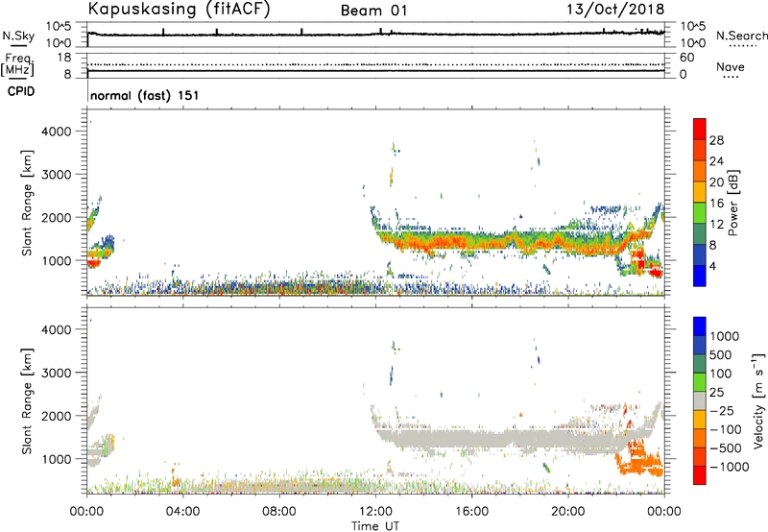This screenshot has height=532, width=768.
Task: Click the '4' power colorbar tick
Action: pos(712,266)
